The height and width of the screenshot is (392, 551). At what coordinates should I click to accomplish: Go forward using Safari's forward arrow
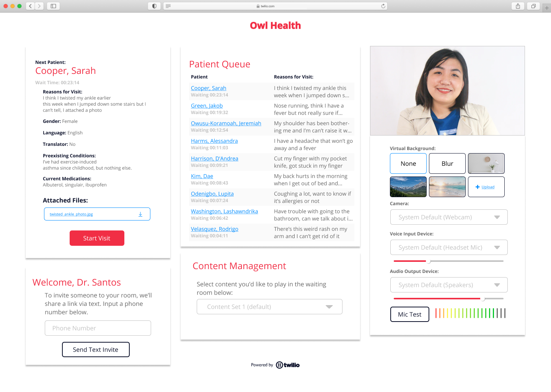tap(39, 6)
